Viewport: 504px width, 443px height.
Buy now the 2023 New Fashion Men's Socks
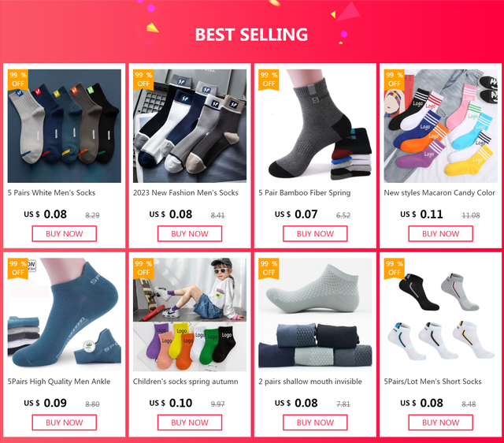click(190, 234)
